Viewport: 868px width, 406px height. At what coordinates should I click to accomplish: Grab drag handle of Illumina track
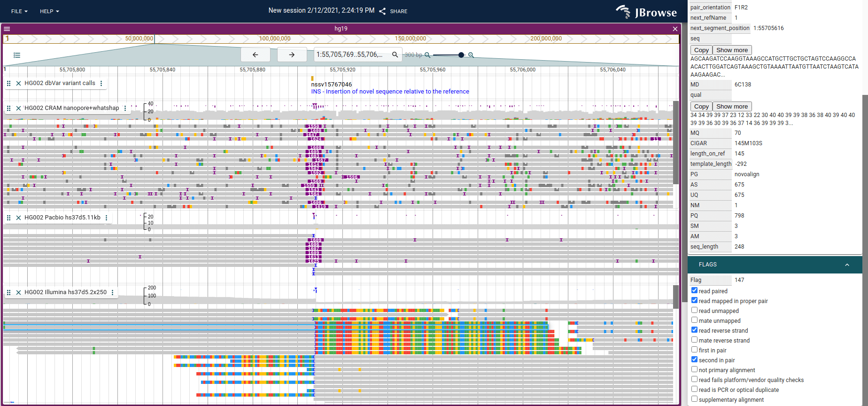coord(9,292)
